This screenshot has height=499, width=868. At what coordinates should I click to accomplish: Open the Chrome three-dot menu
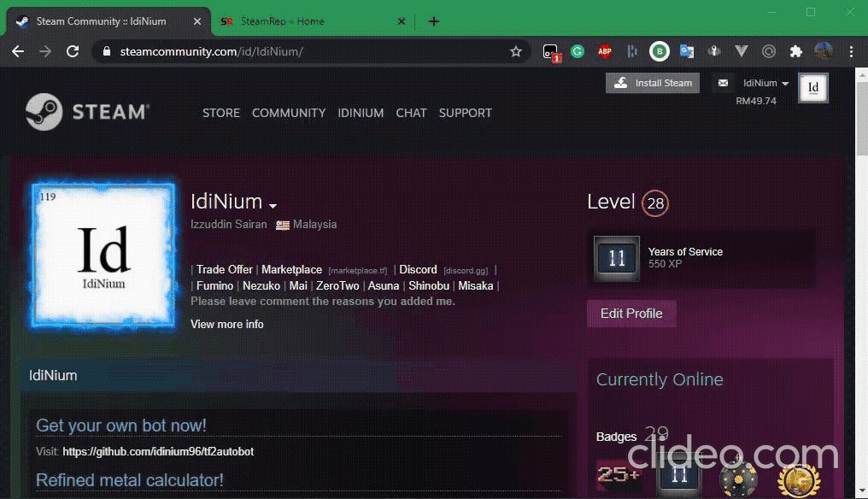pyautogui.click(x=852, y=51)
